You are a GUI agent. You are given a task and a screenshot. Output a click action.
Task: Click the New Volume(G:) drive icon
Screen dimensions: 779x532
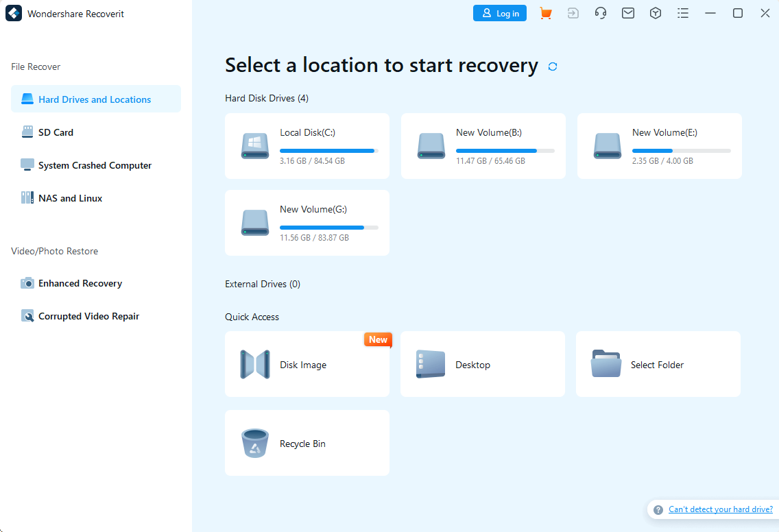tap(255, 223)
